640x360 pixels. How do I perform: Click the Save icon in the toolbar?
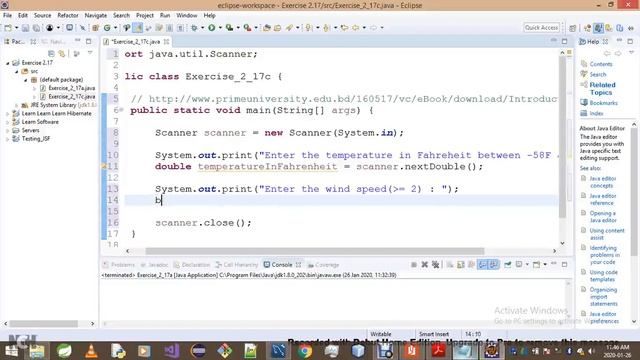coord(25,28)
